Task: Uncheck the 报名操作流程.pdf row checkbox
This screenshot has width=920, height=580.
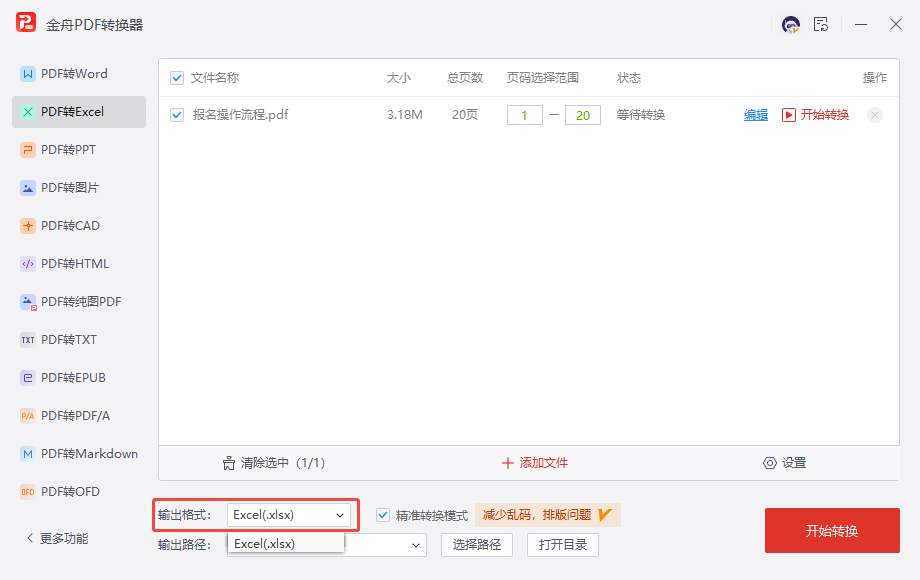Action: click(x=177, y=115)
